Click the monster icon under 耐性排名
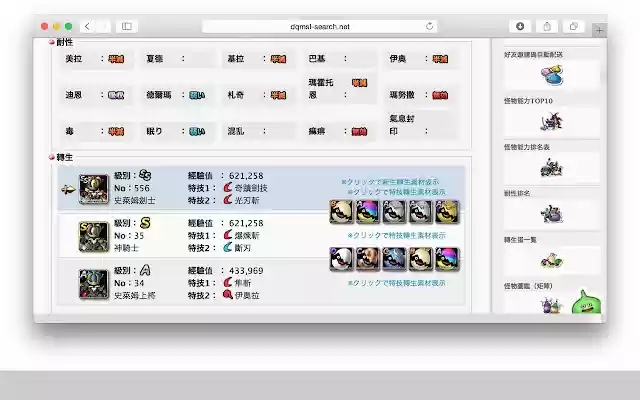 pos(552,214)
